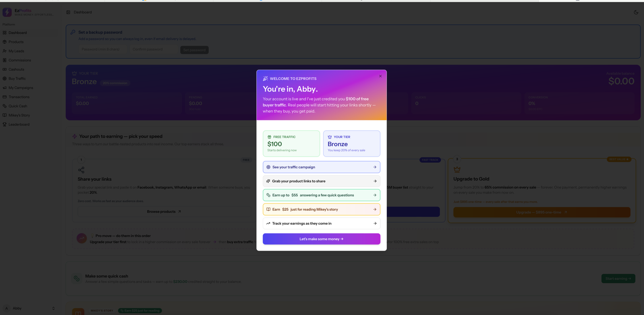
Task: Click Upgrade — $895 one-time button
Action: [x=542, y=212]
